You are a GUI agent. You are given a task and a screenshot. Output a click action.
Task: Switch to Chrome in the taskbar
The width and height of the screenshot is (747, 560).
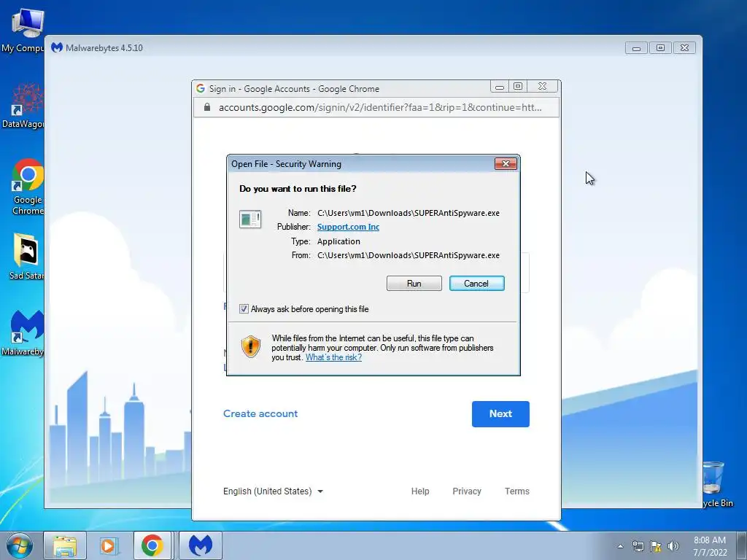click(x=152, y=545)
